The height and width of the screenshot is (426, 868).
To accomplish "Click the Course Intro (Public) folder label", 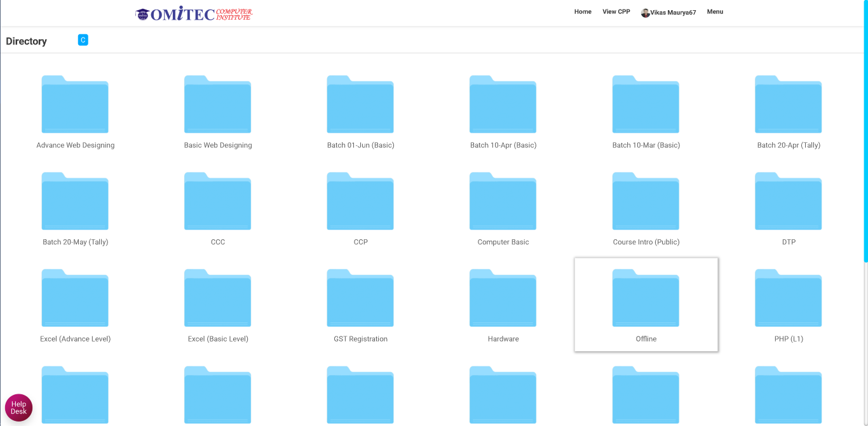I will (646, 242).
